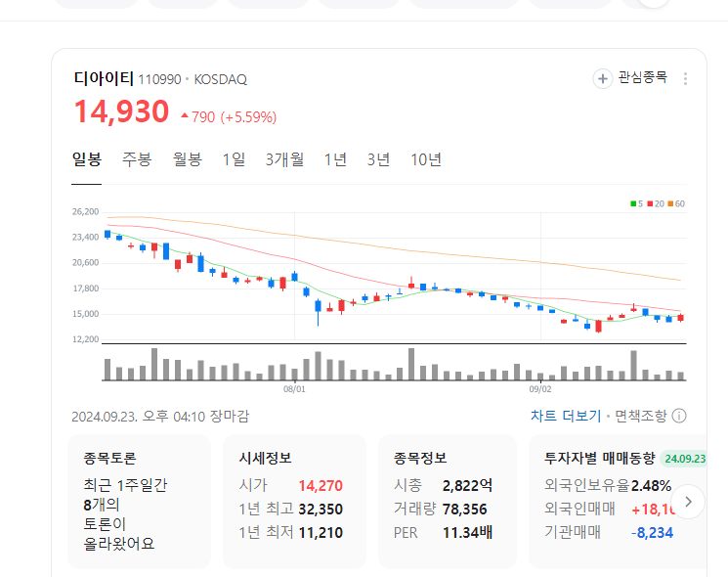Click the 26,200 price axis label
This screenshot has width=728, height=577.
pos(85,212)
